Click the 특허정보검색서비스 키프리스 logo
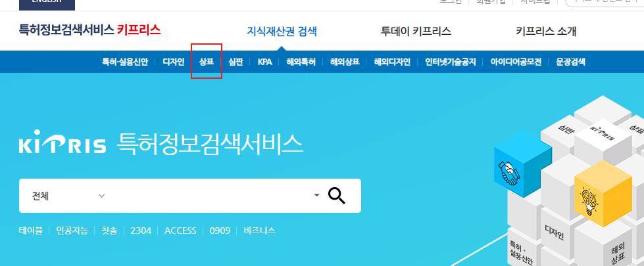 pyautogui.click(x=89, y=30)
